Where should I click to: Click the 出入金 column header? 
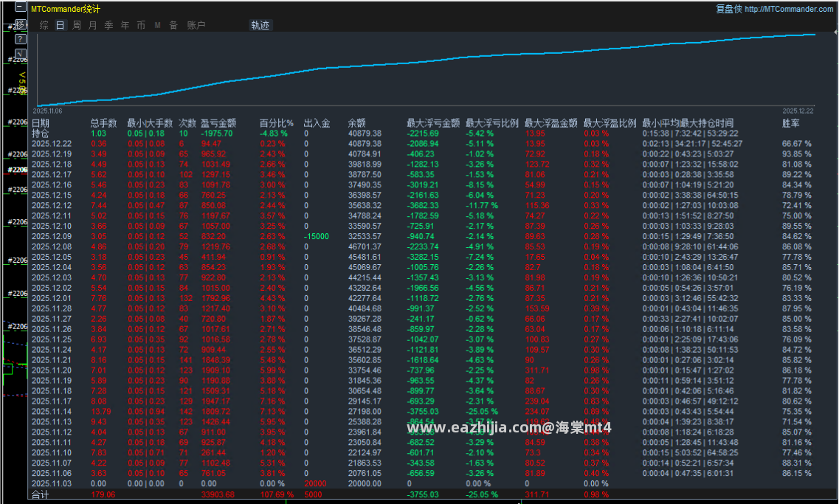(x=317, y=123)
